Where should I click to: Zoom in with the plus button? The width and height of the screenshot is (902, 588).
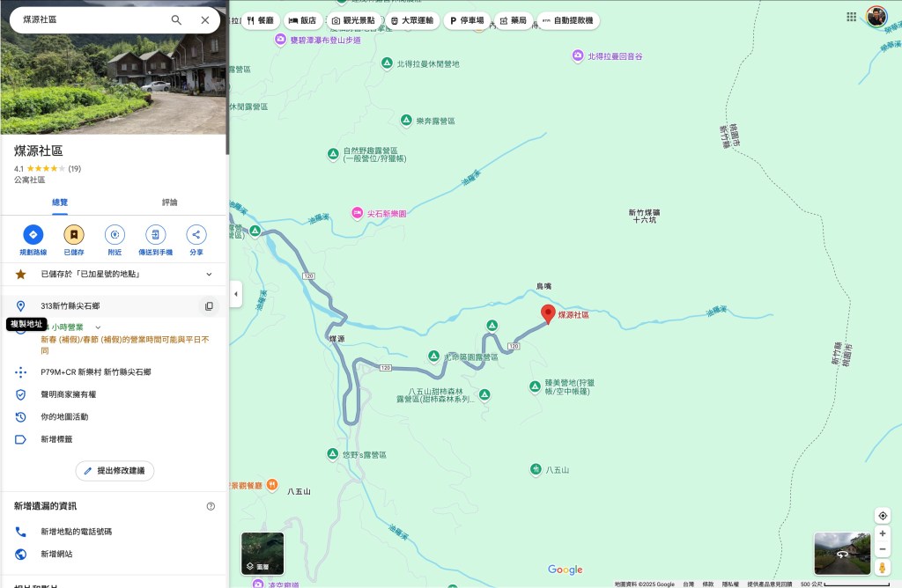[x=882, y=533]
